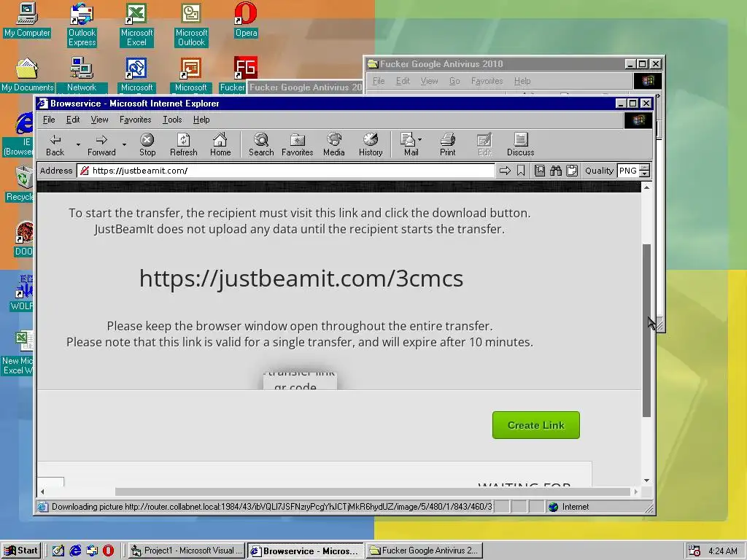
Task: Select the My Computer desktop icon
Action: point(27,20)
